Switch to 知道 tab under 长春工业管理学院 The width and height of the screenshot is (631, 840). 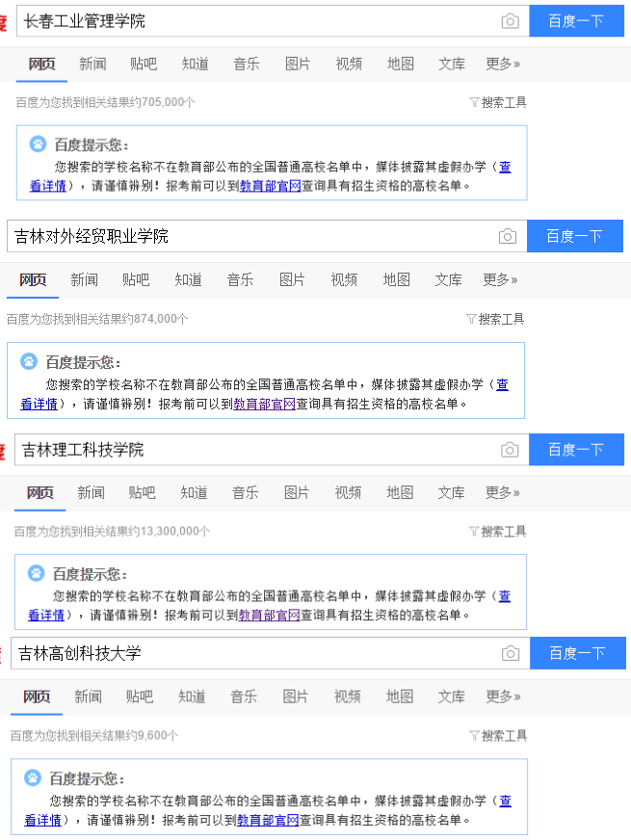point(195,65)
